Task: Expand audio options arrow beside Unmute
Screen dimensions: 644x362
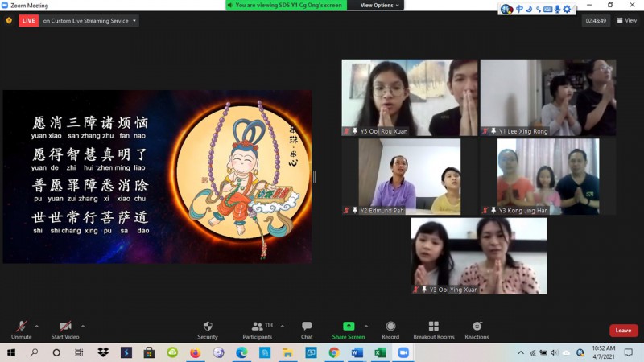Action: pyautogui.click(x=36, y=326)
